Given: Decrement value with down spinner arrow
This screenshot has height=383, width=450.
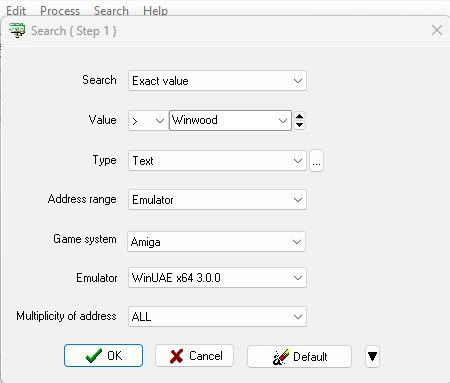Looking at the screenshot, I should tap(300, 125).
